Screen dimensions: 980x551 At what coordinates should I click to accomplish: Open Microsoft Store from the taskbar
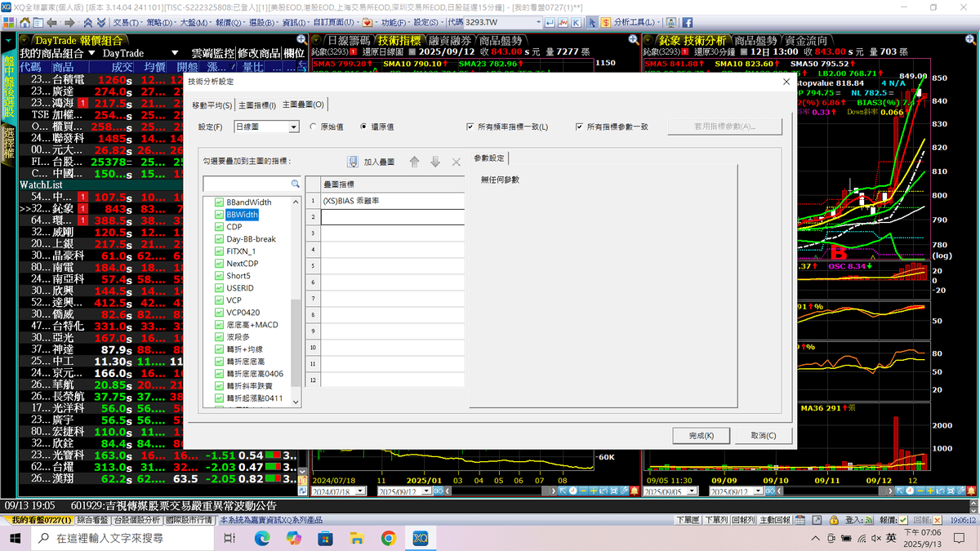click(x=325, y=538)
